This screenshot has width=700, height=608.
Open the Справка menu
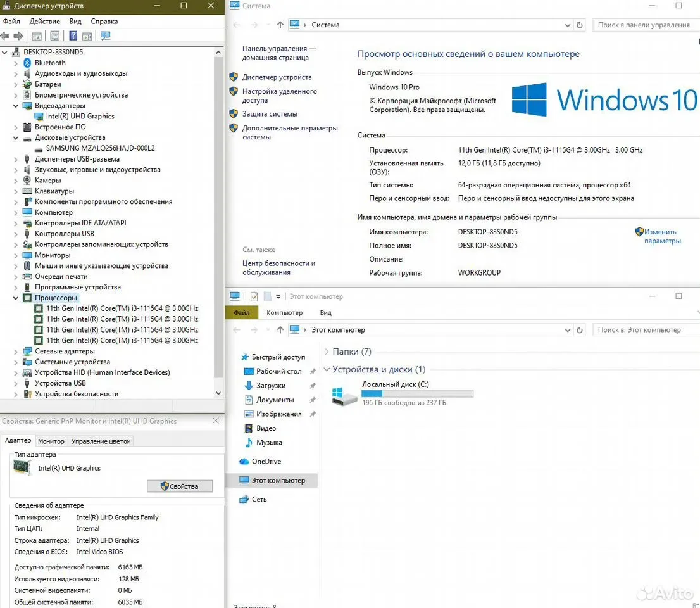[104, 22]
